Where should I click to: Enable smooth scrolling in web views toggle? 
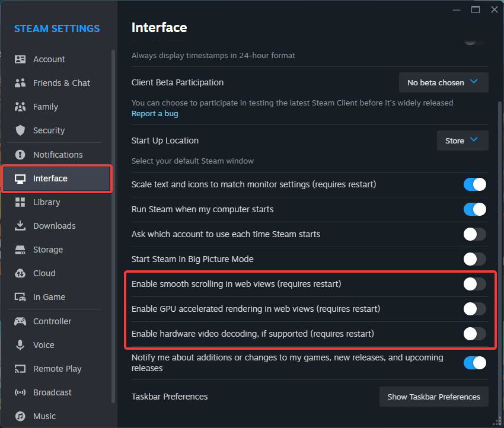coord(474,284)
